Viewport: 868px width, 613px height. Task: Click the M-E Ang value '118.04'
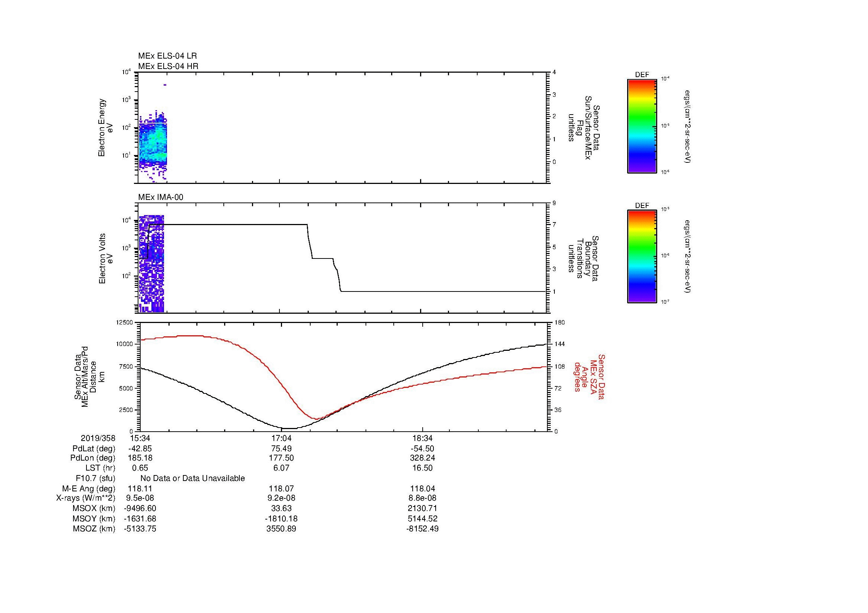coord(423,489)
